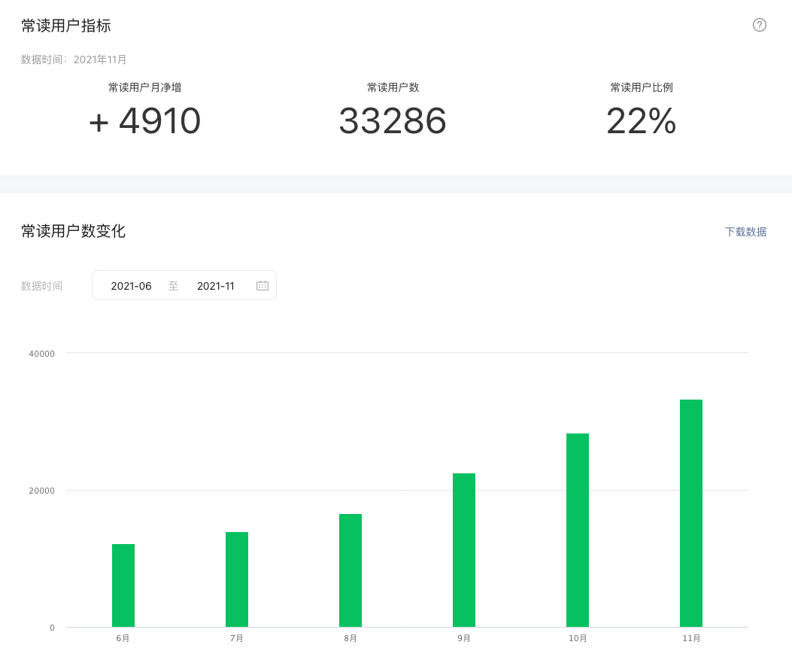Click the 至 separator in date range
Image resolution: width=792 pixels, height=672 pixels.
174,286
